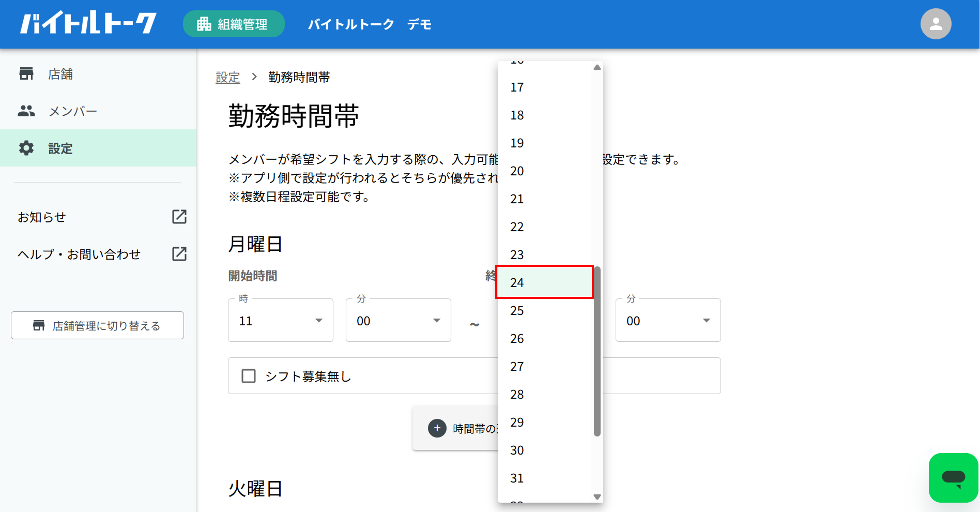Click the people icon beside メンバー
The image size is (980, 512).
tap(26, 111)
